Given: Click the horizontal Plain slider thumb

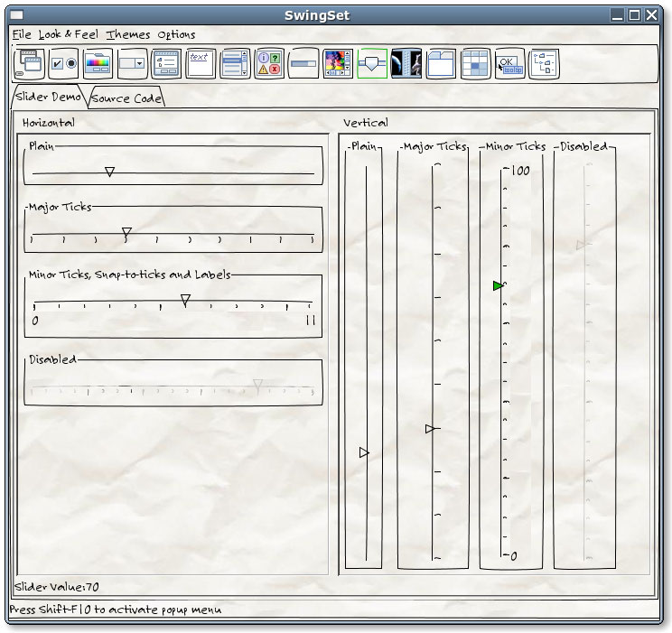Looking at the screenshot, I should (x=109, y=171).
